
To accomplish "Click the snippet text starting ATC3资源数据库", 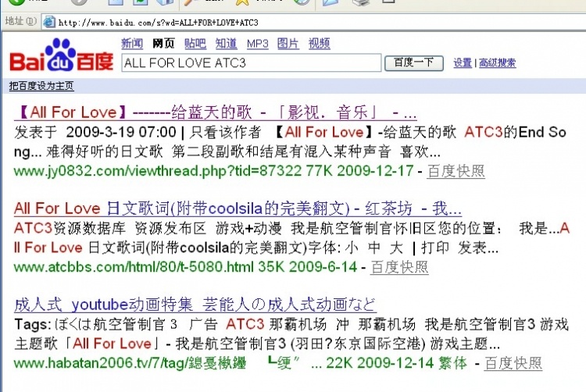I will [x=291, y=238].
